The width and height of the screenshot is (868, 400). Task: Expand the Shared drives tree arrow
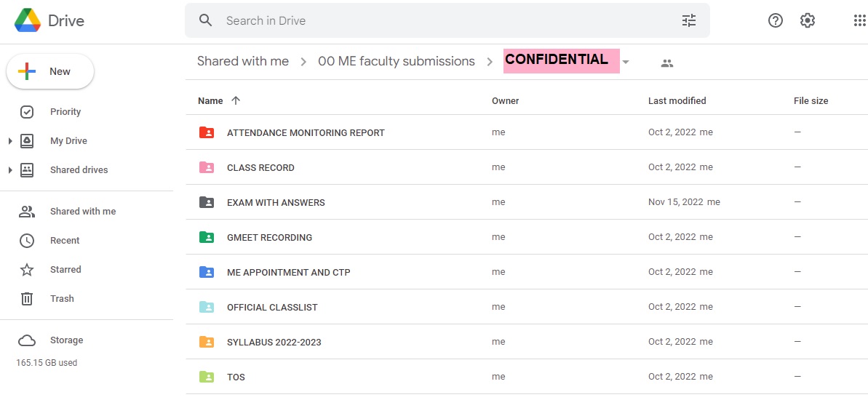click(x=10, y=170)
